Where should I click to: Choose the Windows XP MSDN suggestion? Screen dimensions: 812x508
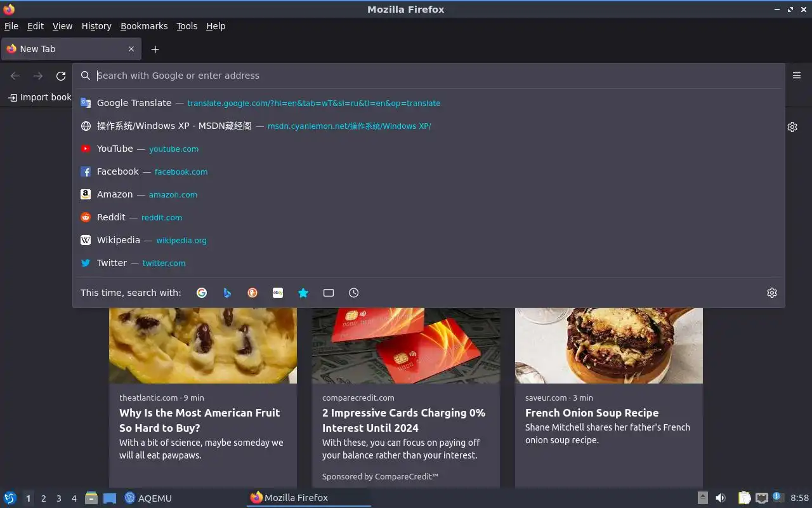click(429, 126)
